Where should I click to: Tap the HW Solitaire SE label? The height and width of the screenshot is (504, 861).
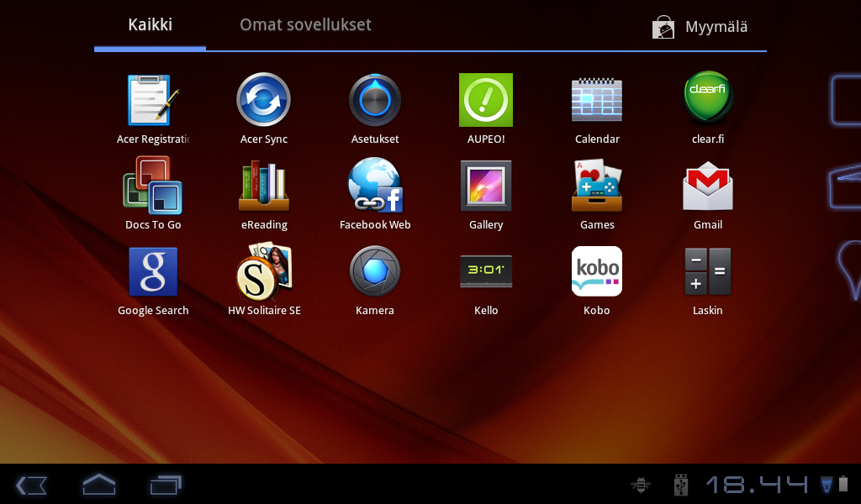pyautogui.click(x=264, y=311)
